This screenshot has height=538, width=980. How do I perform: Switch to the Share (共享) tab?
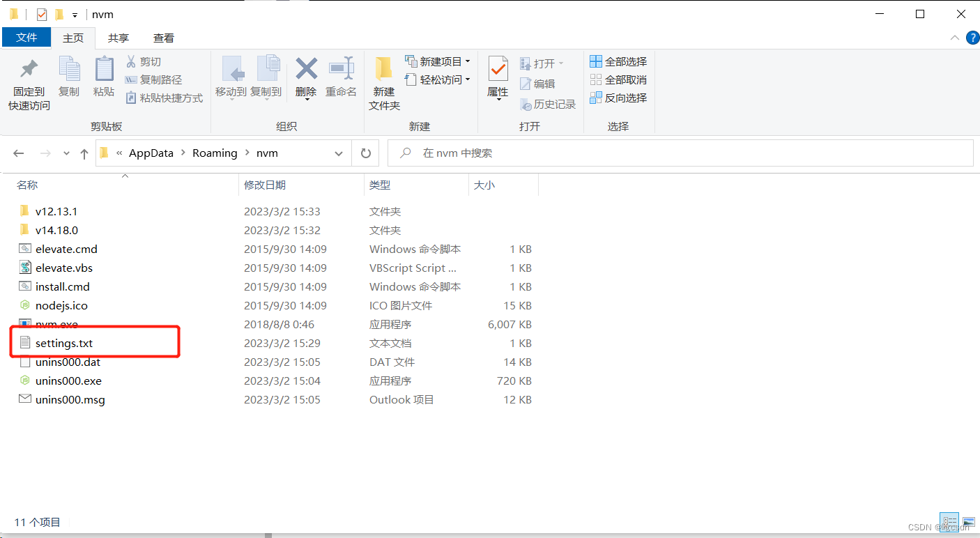point(118,38)
